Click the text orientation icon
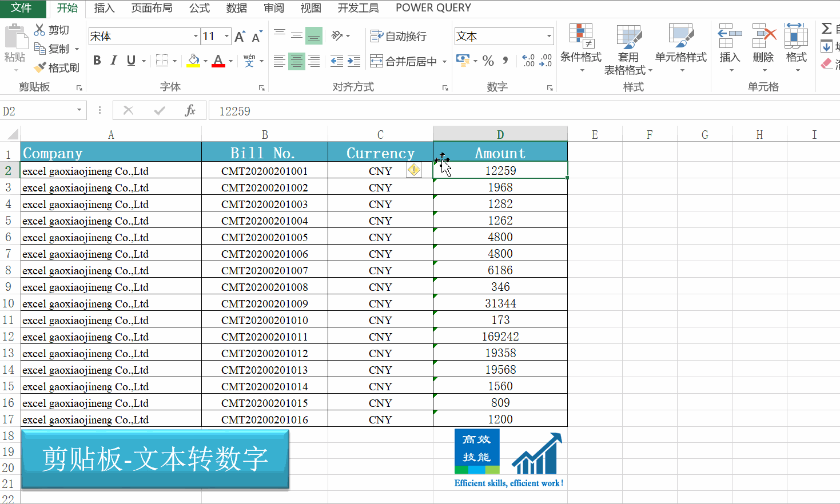 (x=337, y=36)
